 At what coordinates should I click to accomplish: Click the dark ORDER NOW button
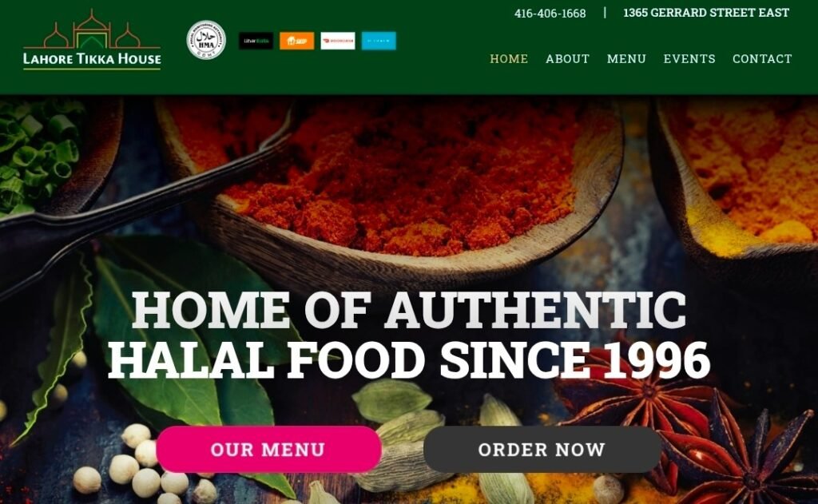coord(542,449)
